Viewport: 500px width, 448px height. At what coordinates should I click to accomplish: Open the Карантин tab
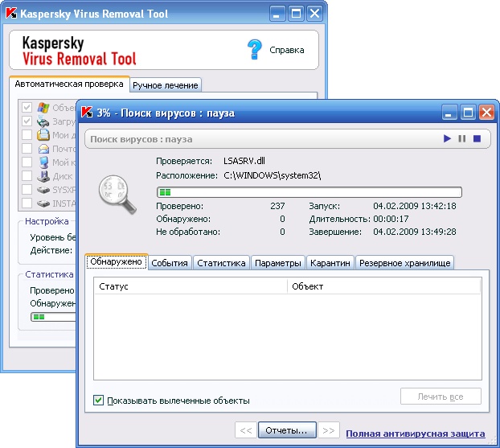330,263
